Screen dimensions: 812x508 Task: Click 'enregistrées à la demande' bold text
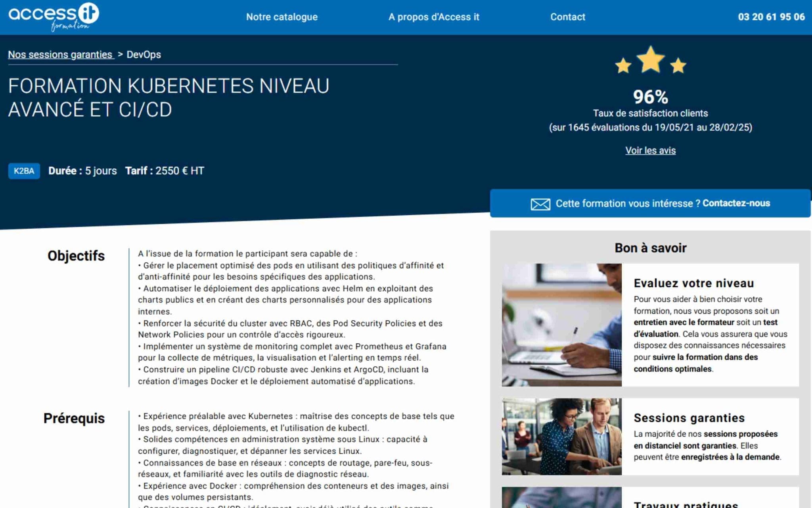[x=730, y=457]
